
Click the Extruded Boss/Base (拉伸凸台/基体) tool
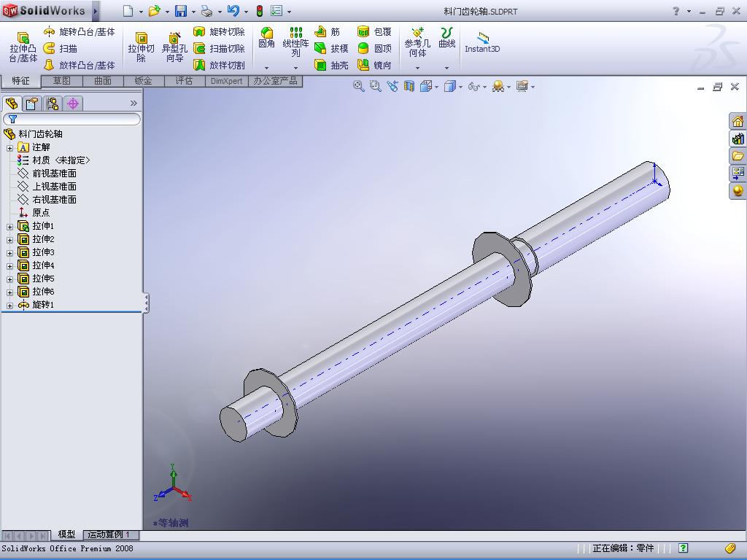pos(23,47)
